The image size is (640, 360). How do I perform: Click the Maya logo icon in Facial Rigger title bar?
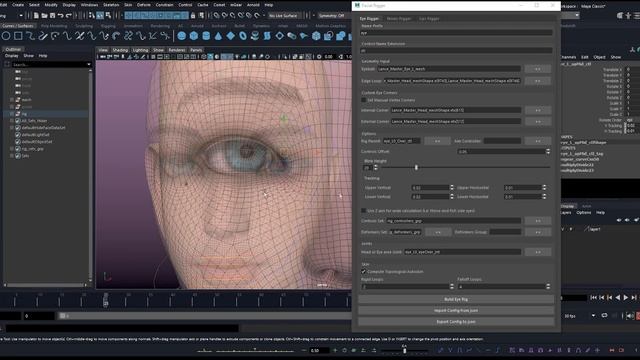[x=357, y=5]
